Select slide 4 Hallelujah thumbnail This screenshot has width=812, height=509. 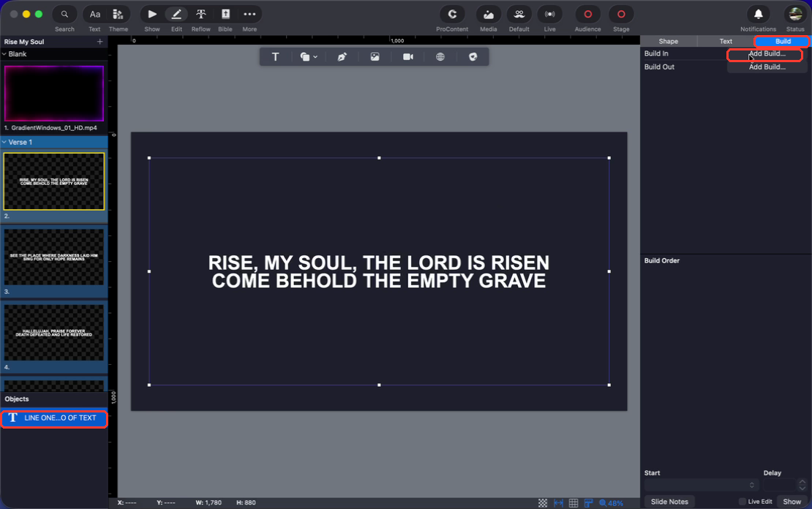tap(54, 333)
